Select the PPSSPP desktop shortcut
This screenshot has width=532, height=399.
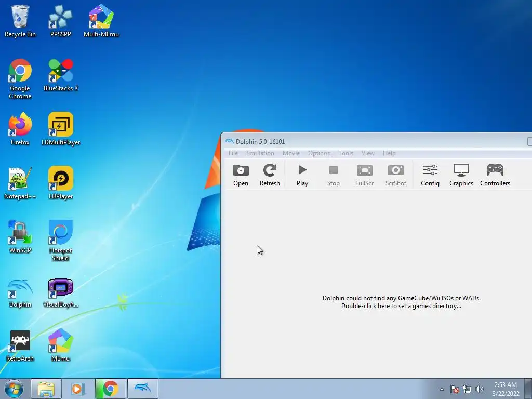coord(60,21)
